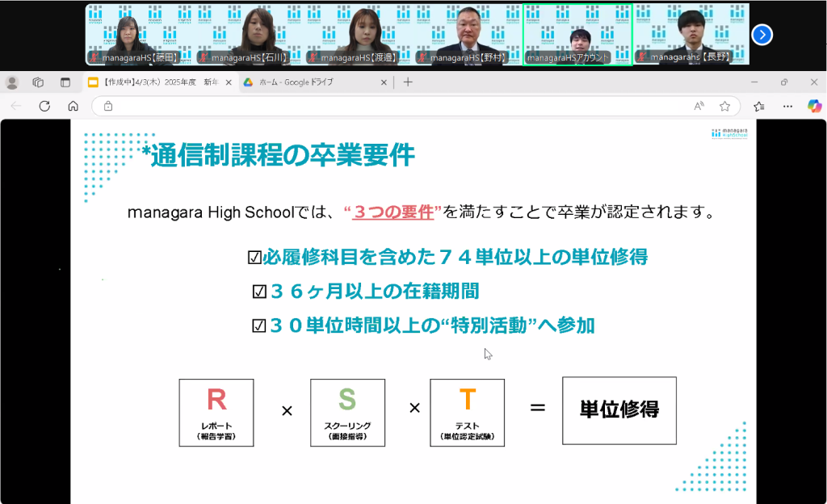Screen dimensions: 827x504
Task: Restore down the browser window
Action: [x=784, y=82]
